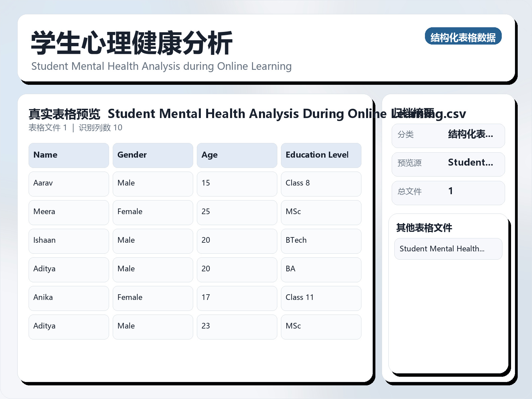
Task: Click the 识别列数 10 label
Action: click(100, 127)
